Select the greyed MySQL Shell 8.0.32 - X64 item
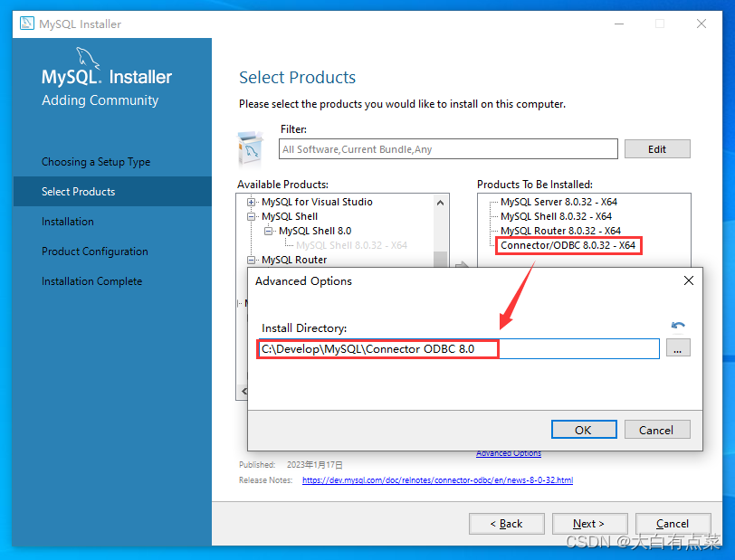This screenshot has height=560, width=735. [351, 245]
